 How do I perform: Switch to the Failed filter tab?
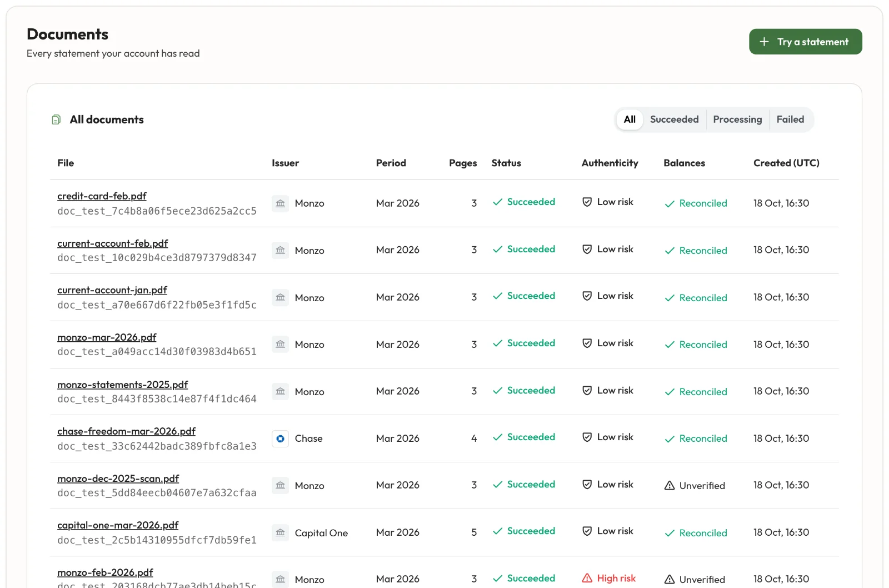click(x=790, y=119)
